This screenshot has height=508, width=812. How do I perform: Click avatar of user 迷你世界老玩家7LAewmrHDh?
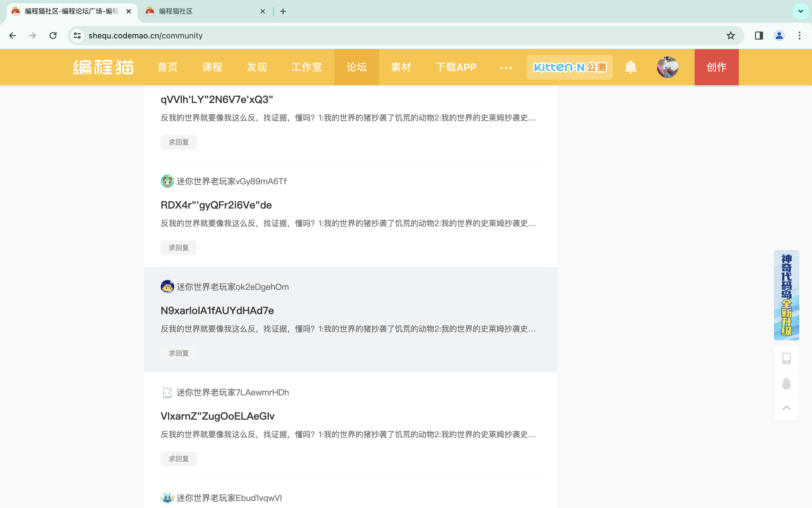click(x=167, y=392)
